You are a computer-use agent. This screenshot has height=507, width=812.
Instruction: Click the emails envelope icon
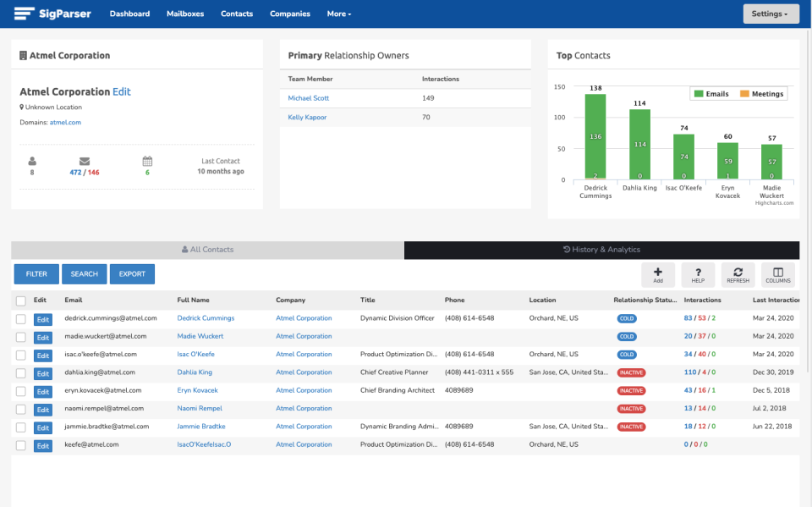pyautogui.click(x=85, y=161)
